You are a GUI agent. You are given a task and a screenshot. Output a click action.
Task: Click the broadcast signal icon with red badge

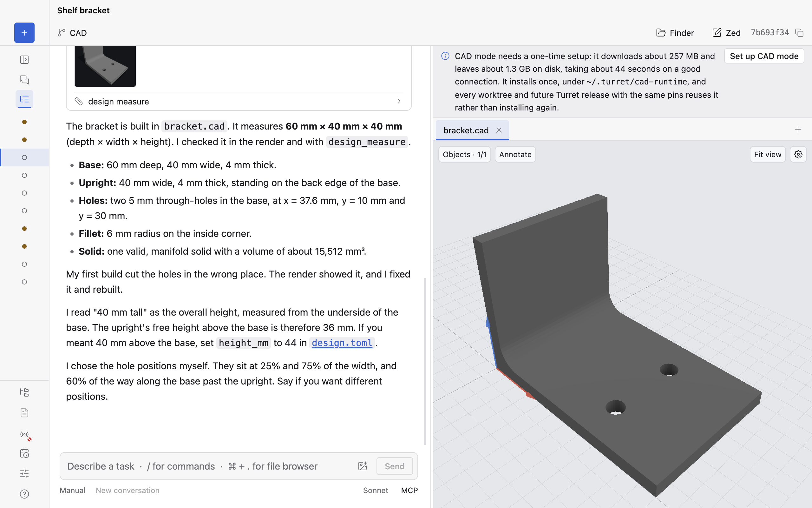coord(25,435)
